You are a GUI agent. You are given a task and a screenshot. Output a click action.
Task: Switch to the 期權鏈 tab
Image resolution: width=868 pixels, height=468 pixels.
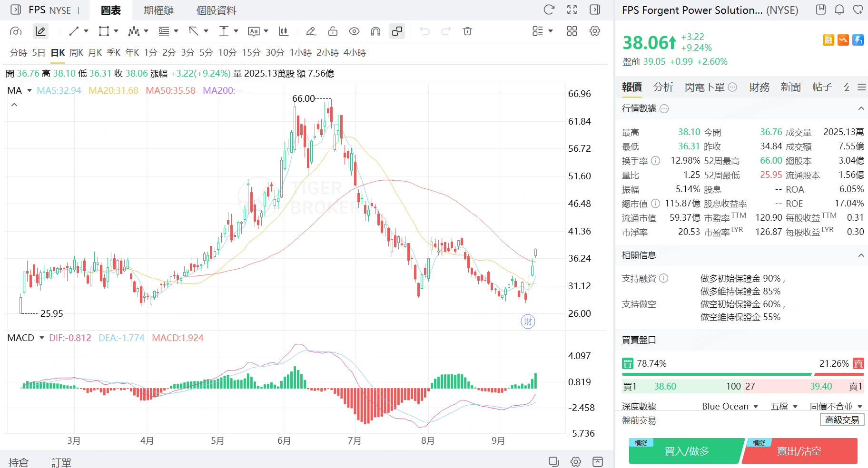tap(159, 10)
